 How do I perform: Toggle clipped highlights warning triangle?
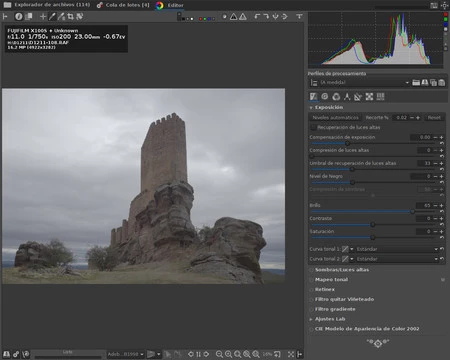(243, 16)
